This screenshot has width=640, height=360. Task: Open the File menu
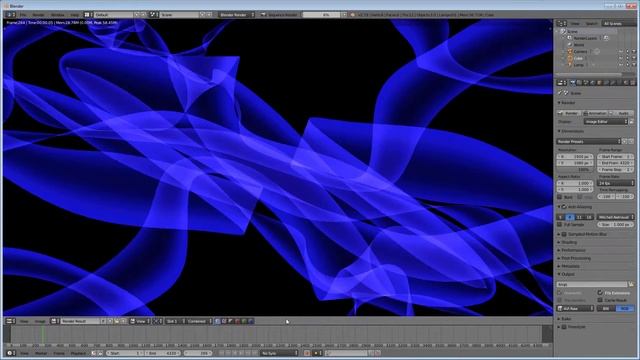(x=23, y=15)
